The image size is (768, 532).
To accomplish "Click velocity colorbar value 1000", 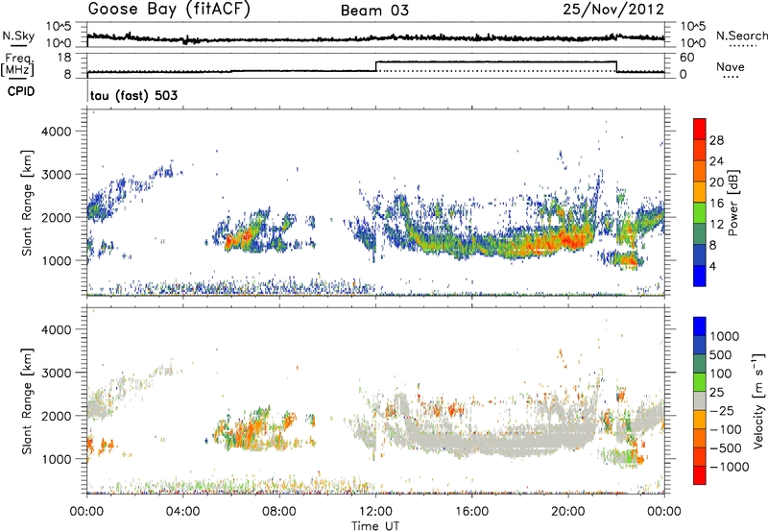I will click(x=725, y=336).
